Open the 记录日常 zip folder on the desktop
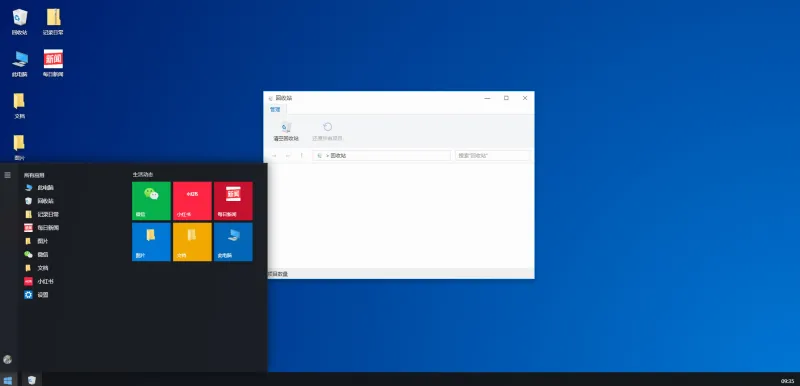 click(x=53, y=21)
